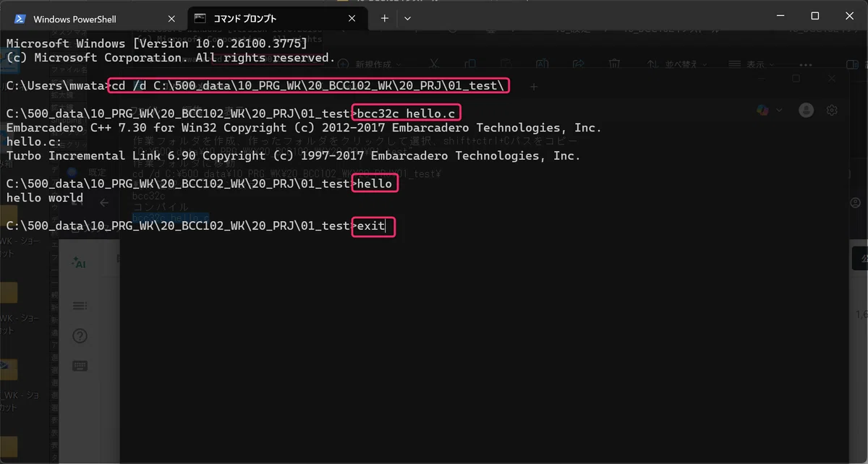Open a new terminal tab with plus button
Screen dimensions: 868x464
(385, 19)
